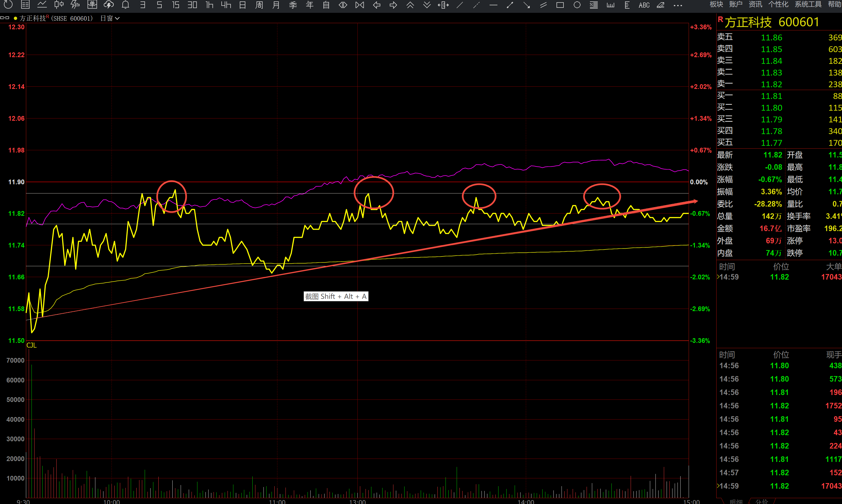This screenshot has height=504, width=842.
Task: Open the more tools ellipsis menu
Action: coord(678,5)
